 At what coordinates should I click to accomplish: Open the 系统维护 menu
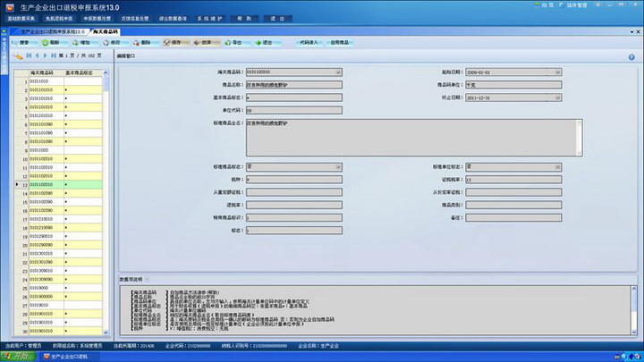209,19
